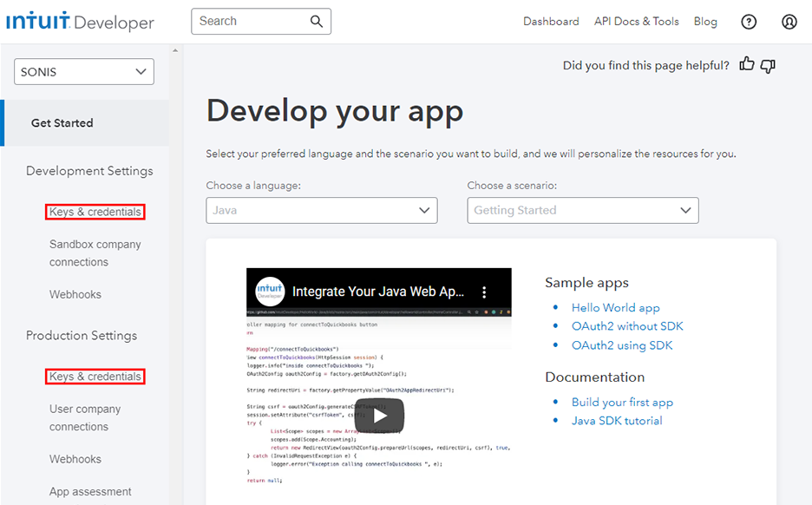This screenshot has width=812, height=505.
Task: Click the search magnifier icon
Action: point(318,22)
